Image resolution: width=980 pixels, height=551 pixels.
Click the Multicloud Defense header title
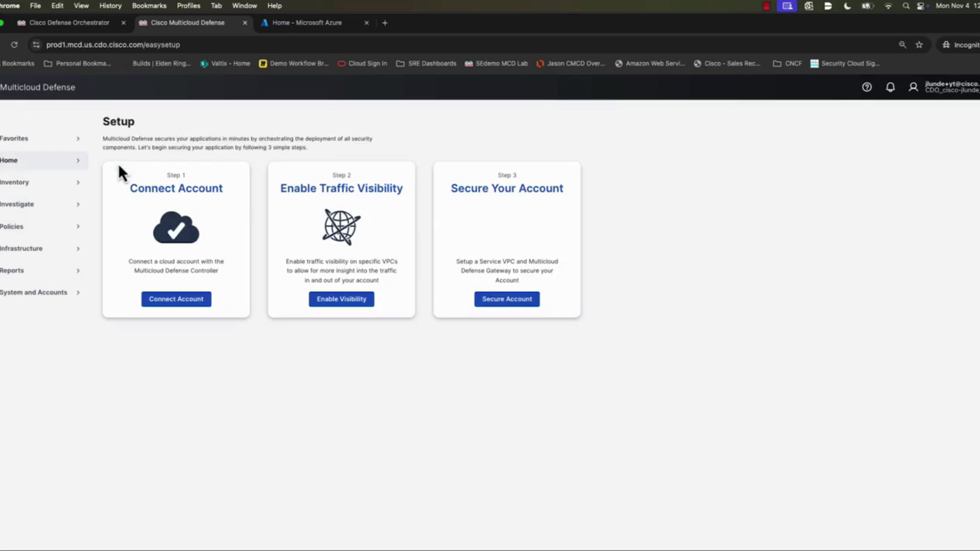pos(37,87)
